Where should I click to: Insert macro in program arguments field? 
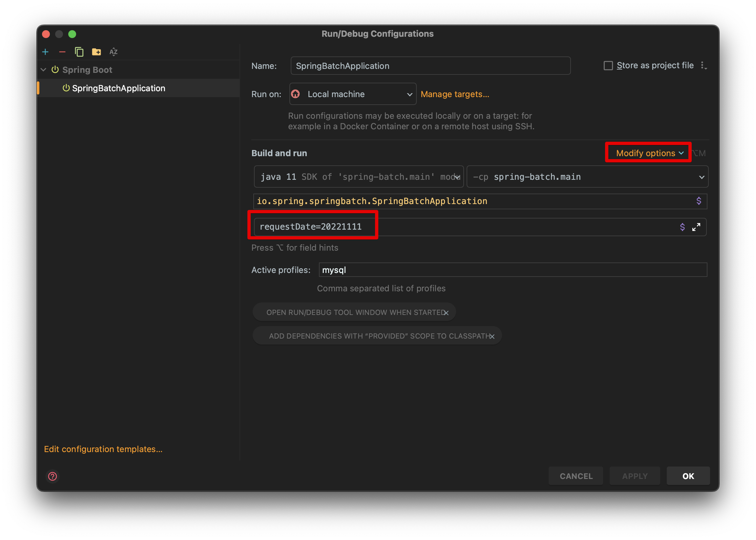point(682,227)
